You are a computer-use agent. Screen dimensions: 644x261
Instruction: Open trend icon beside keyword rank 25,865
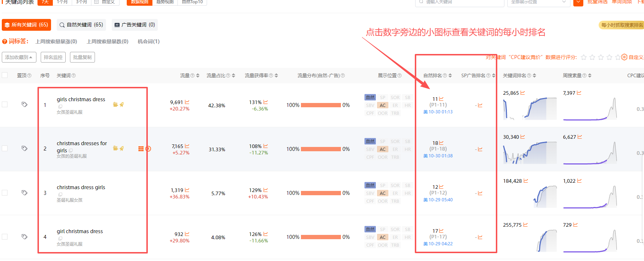pyautogui.click(x=523, y=93)
